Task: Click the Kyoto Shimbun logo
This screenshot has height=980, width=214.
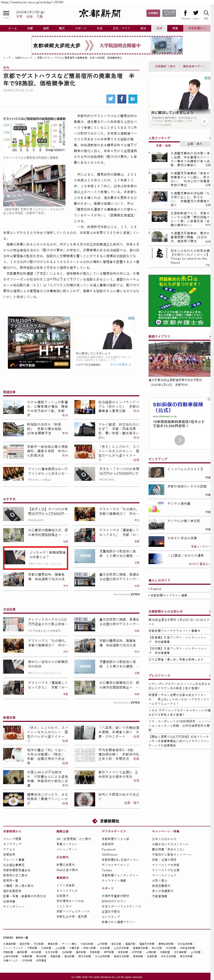Action: [x=100, y=13]
